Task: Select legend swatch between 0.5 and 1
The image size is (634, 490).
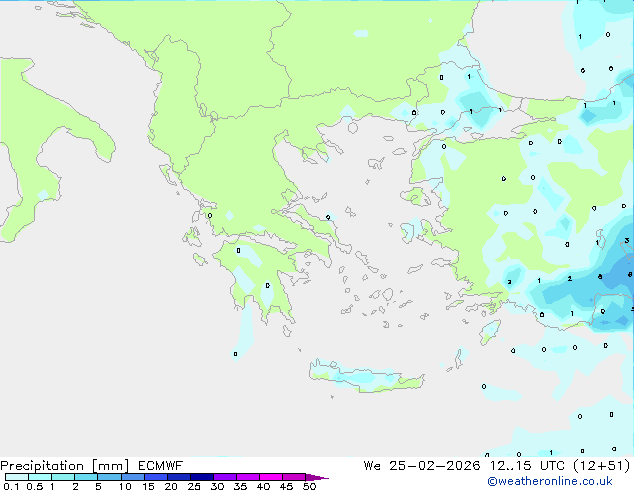Action: click(40, 477)
